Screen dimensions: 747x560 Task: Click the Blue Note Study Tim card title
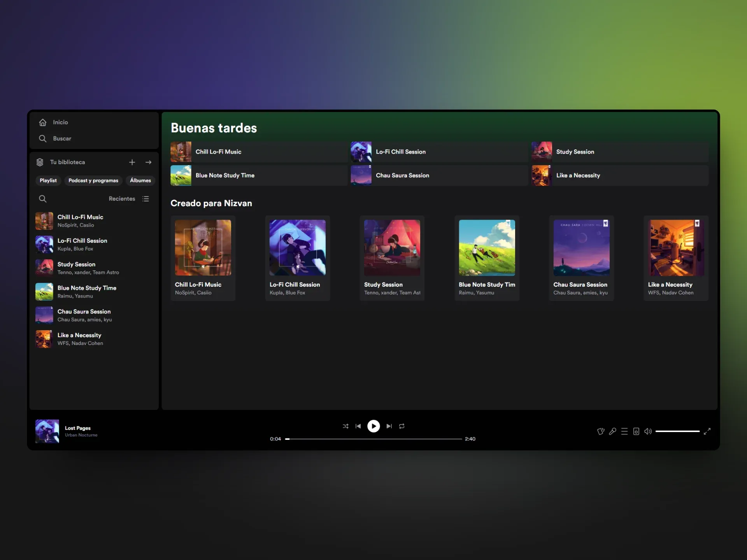[487, 285]
